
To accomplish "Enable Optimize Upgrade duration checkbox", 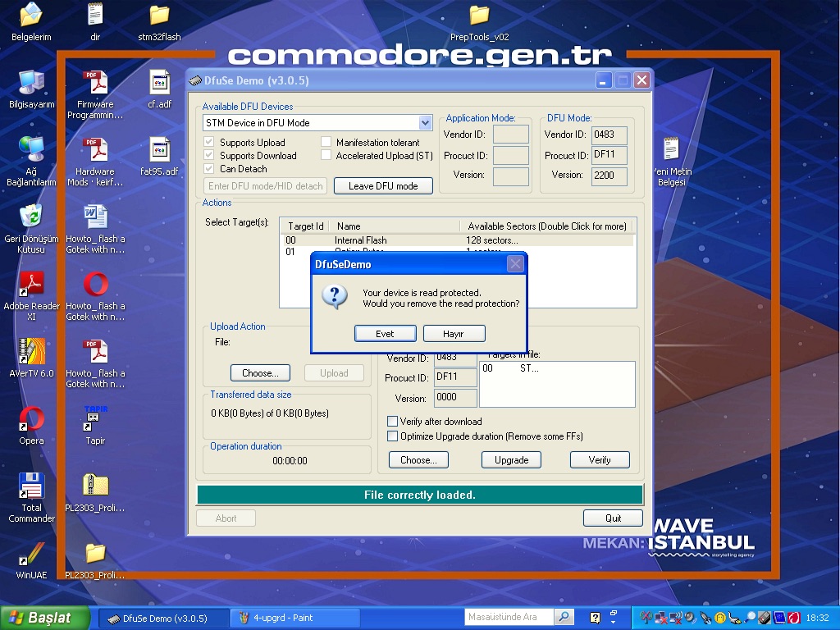I will tap(392, 436).
